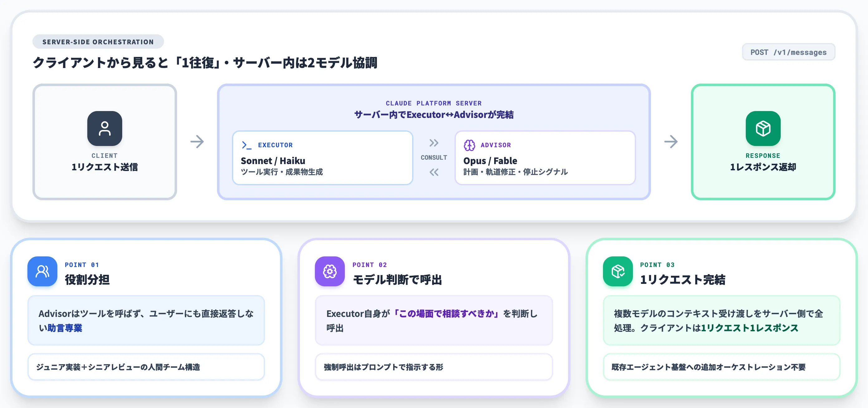Image resolution: width=868 pixels, height=408 pixels.
Task: Click the ツール実行・成果物生成 description
Action: (x=282, y=172)
